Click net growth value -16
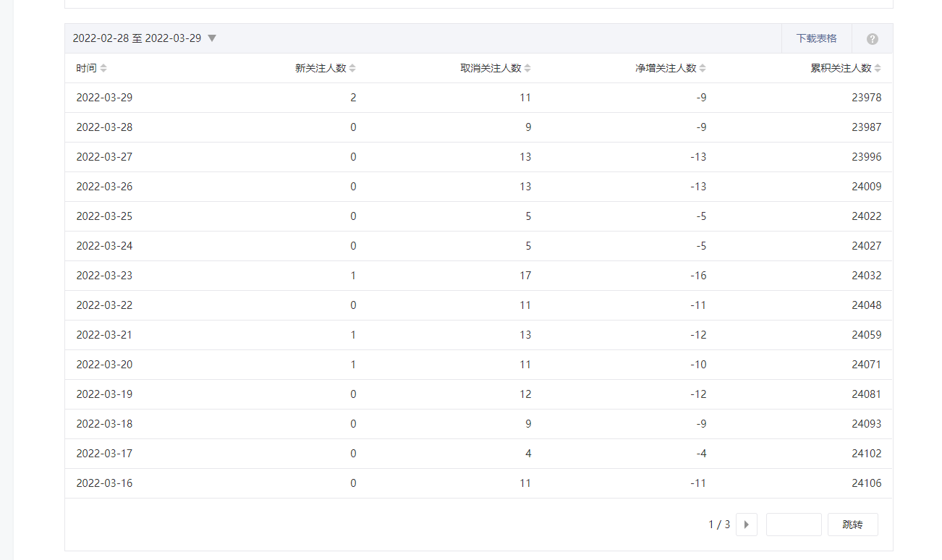Image resolution: width=942 pixels, height=560 pixels. tap(698, 276)
